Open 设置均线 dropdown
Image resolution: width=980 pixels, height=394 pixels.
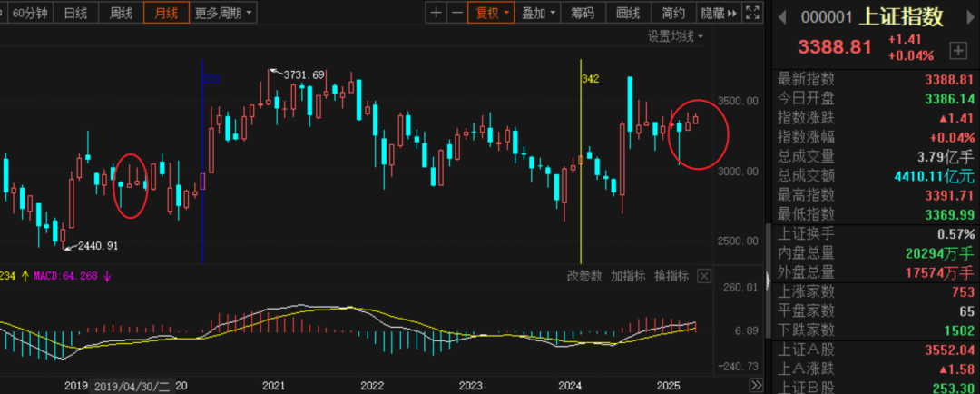tap(675, 36)
